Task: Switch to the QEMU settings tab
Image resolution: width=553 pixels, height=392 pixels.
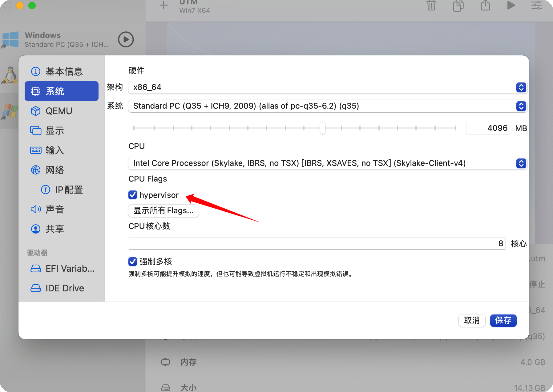Action: coord(59,111)
